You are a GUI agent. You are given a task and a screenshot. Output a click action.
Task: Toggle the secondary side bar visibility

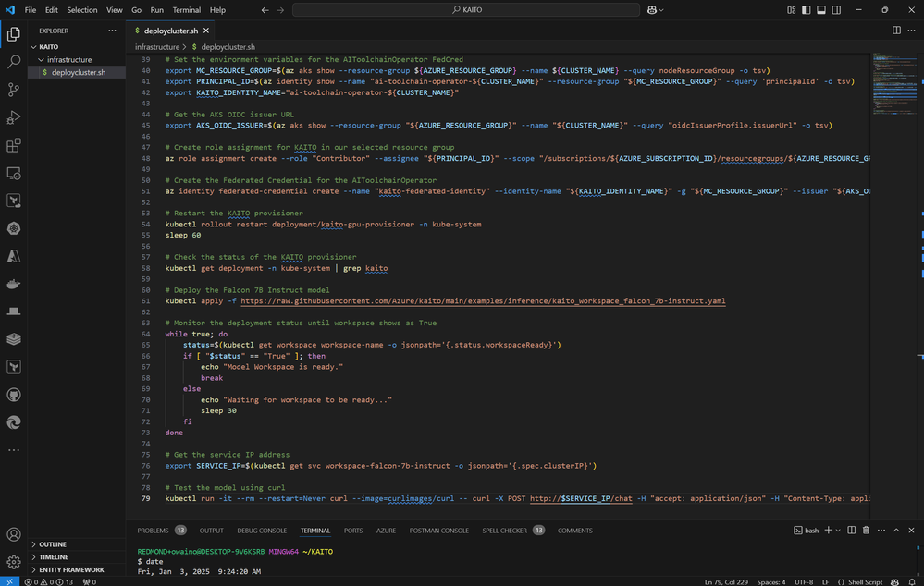tap(833, 10)
